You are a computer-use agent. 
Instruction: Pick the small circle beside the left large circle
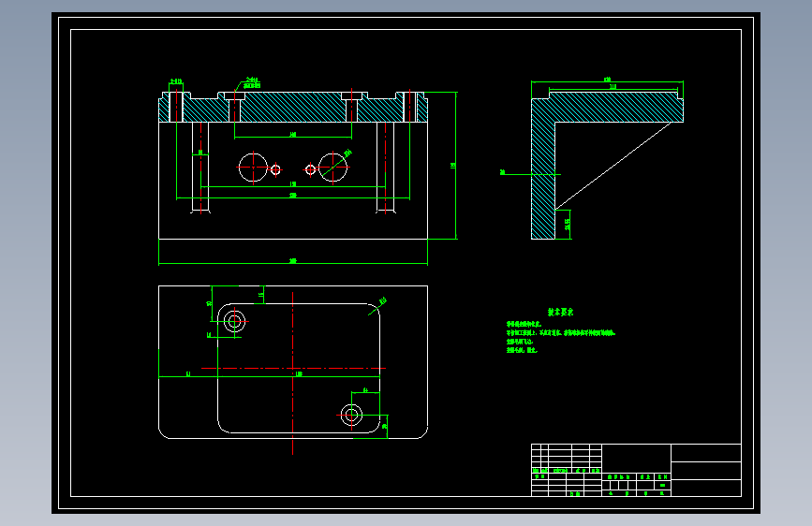[275, 169]
